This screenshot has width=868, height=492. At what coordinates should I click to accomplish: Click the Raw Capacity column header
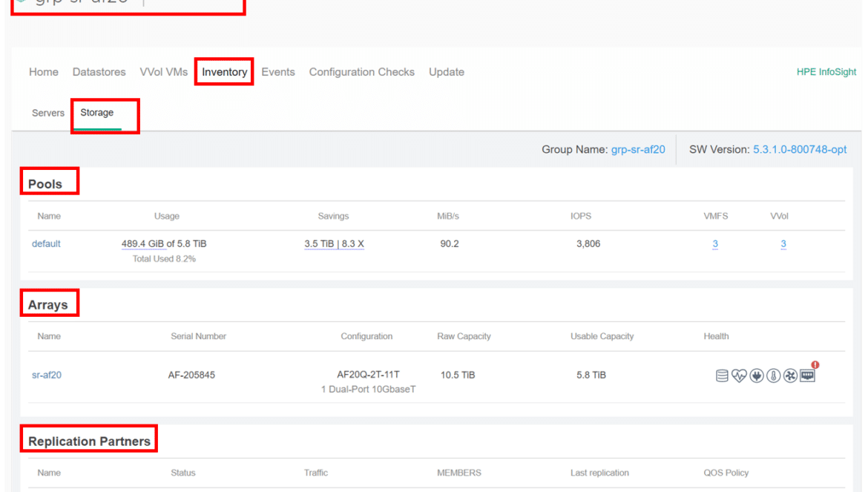[464, 336]
